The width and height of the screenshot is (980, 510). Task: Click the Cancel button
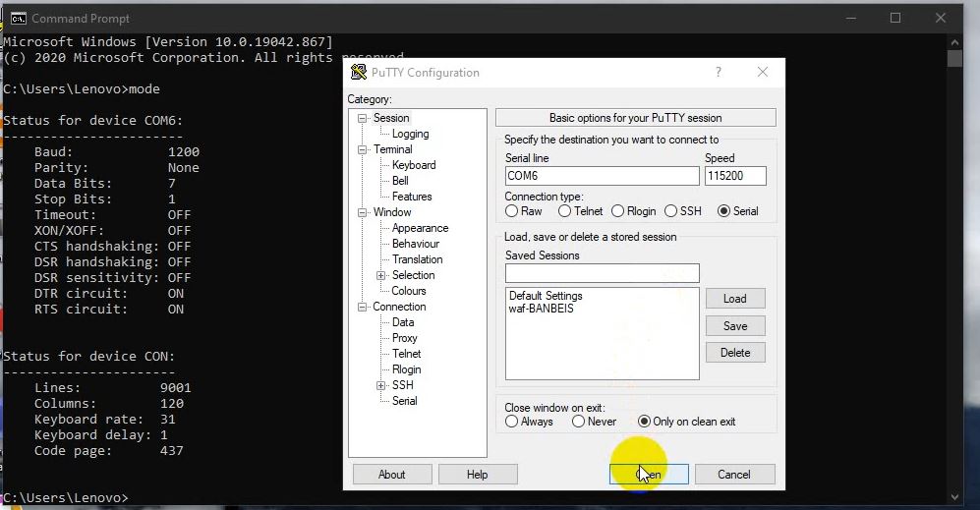click(x=734, y=475)
